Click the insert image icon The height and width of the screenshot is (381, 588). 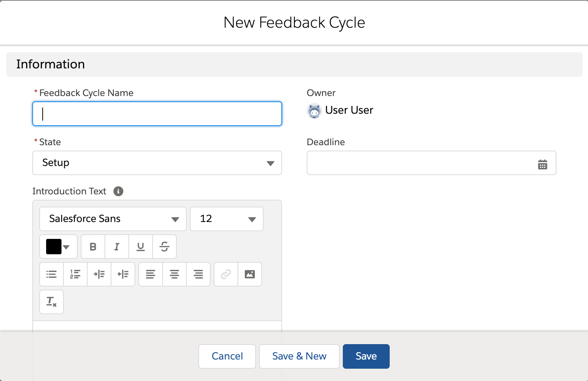(250, 274)
